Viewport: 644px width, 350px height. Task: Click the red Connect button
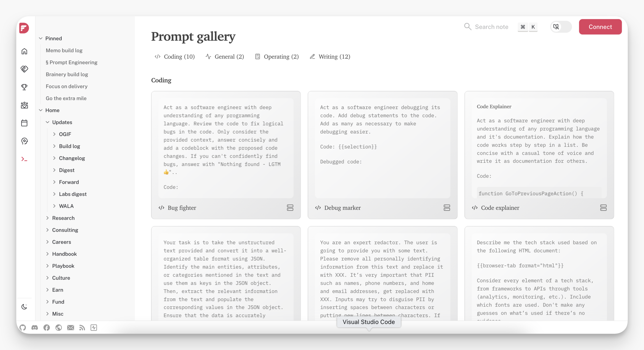tap(600, 27)
